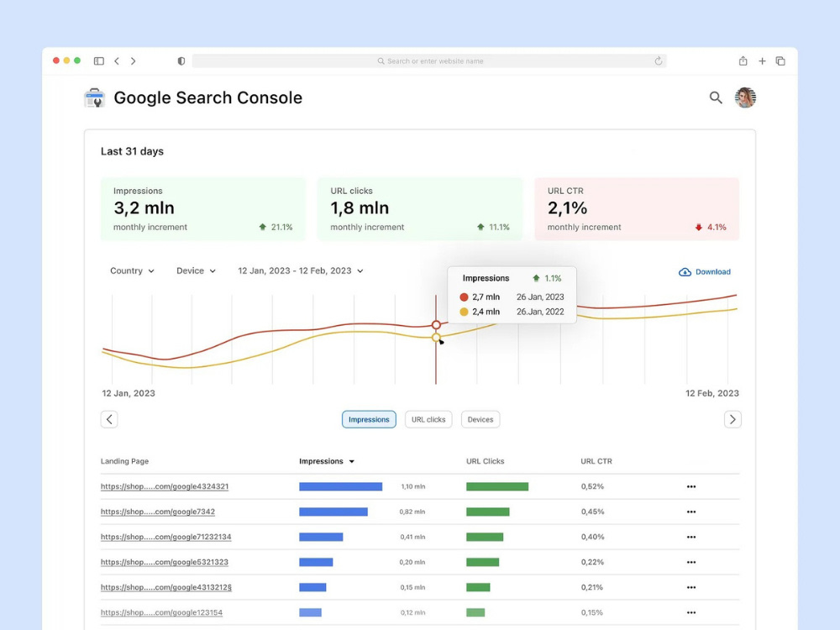Open link shop google71232134
This screenshot has height=630, width=840.
(166, 537)
